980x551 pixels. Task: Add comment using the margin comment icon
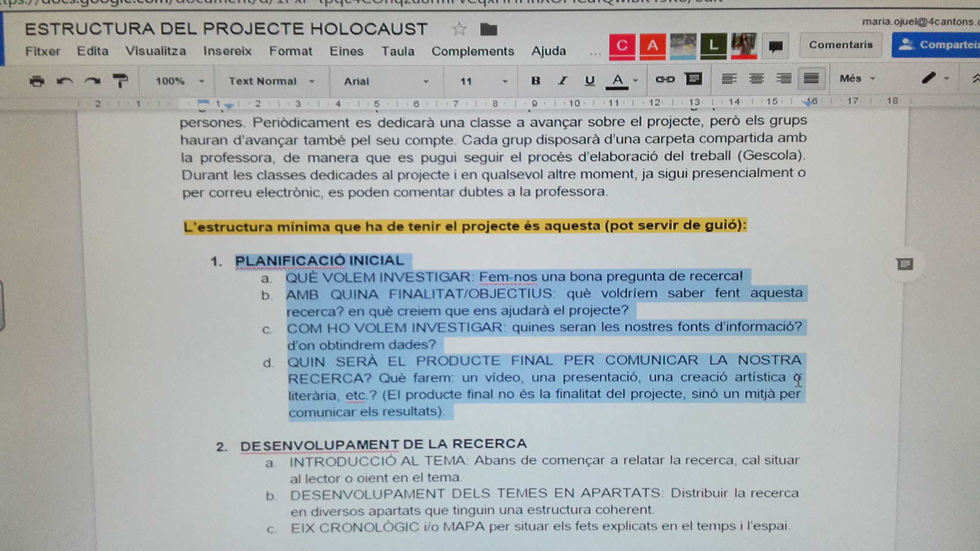(x=905, y=264)
